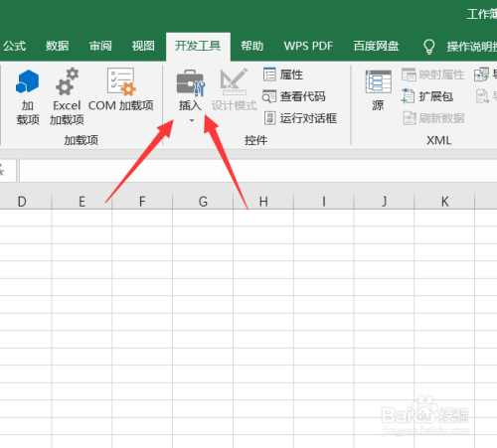Click the 操作说明搜索 search box

[472, 47]
